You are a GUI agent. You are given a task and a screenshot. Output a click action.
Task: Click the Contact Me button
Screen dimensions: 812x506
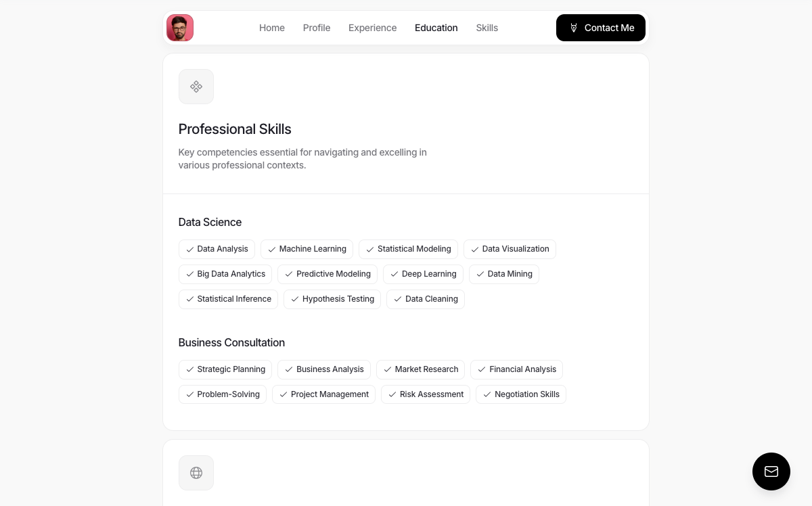pos(601,28)
